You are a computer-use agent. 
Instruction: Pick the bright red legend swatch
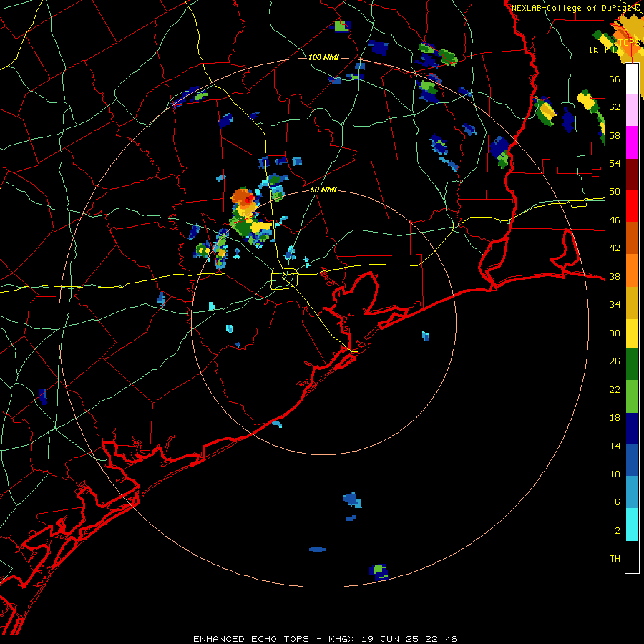(632, 206)
